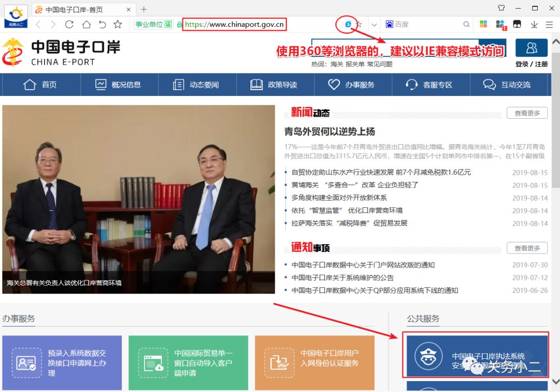This screenshot has height=392, width=560.
Task: Click the incognito mask icon in toolbar
Action: (x=517, y=23)
